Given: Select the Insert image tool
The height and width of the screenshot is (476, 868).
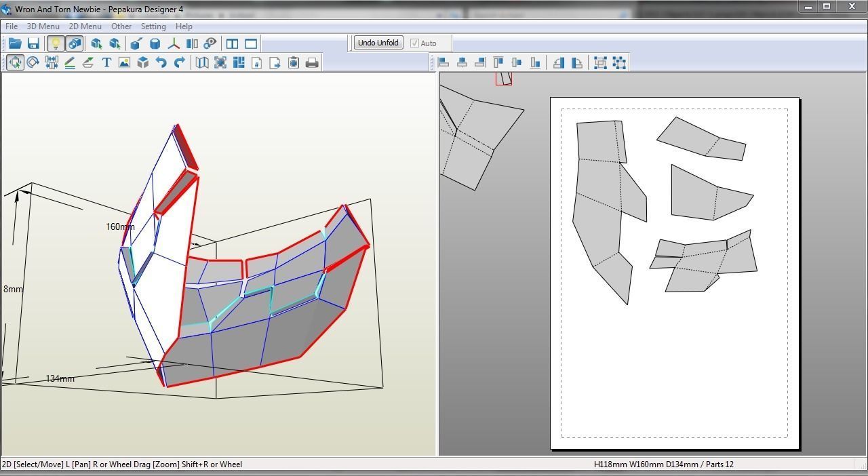Looking at the screenshot, I should click(124, 62).
